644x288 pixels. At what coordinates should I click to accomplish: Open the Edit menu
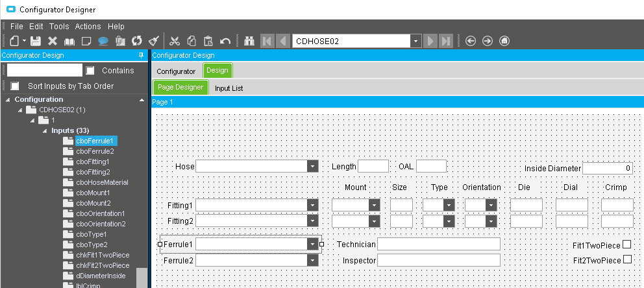[36, 26]
